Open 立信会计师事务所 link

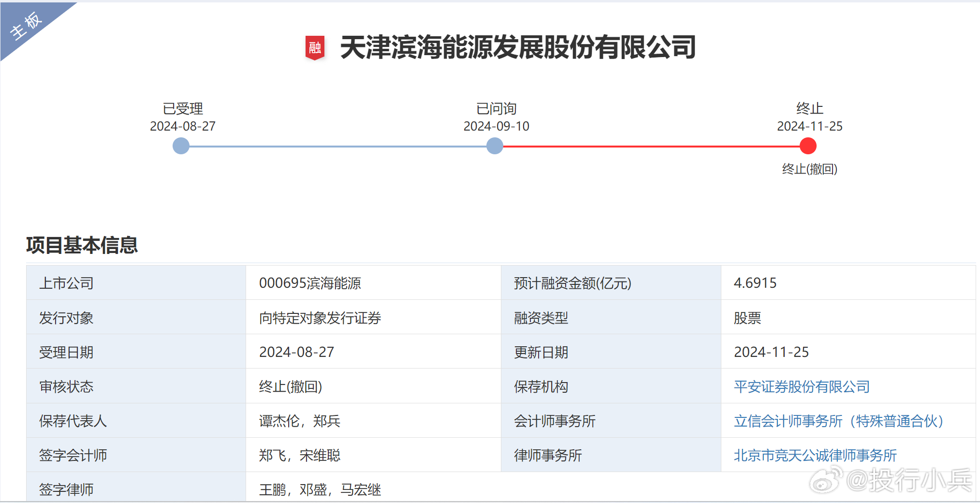838,421
